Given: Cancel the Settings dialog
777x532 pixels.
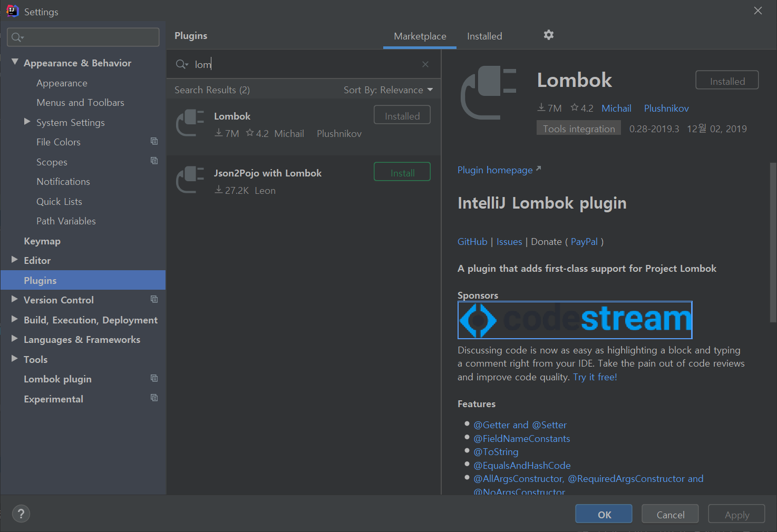Looking at the screenshot, I should pyautogui.click(x=671, y=514).
